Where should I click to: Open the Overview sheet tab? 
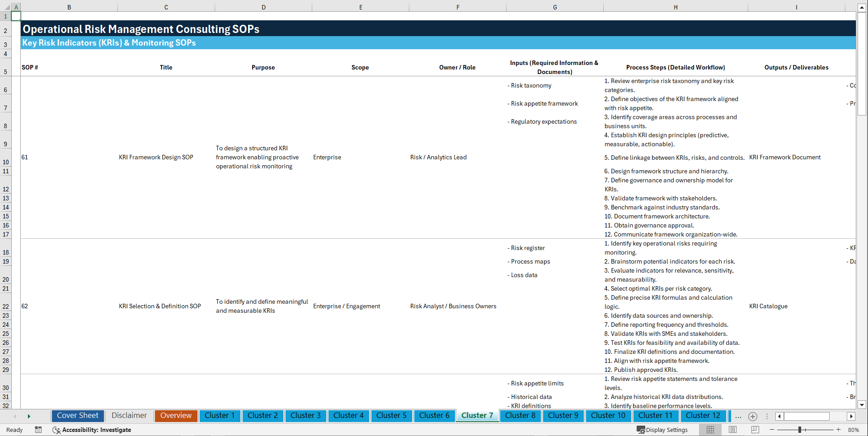(x=176, y=416)
